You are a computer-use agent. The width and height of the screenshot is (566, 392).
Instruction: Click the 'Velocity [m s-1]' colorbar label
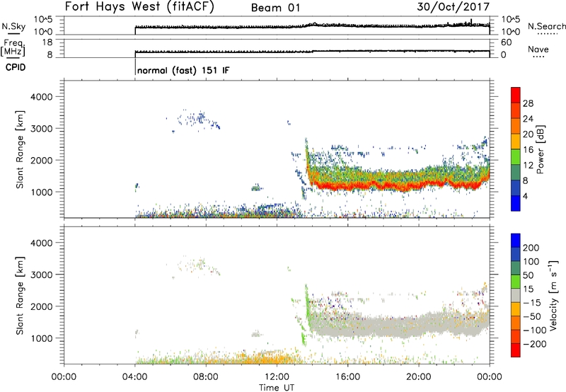click(x=553, y=295)
